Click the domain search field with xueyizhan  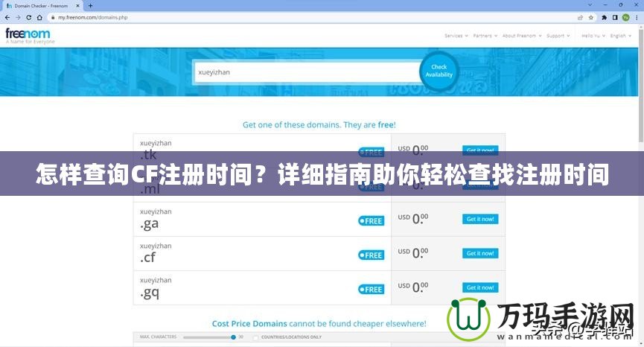[x=307, y=72]
